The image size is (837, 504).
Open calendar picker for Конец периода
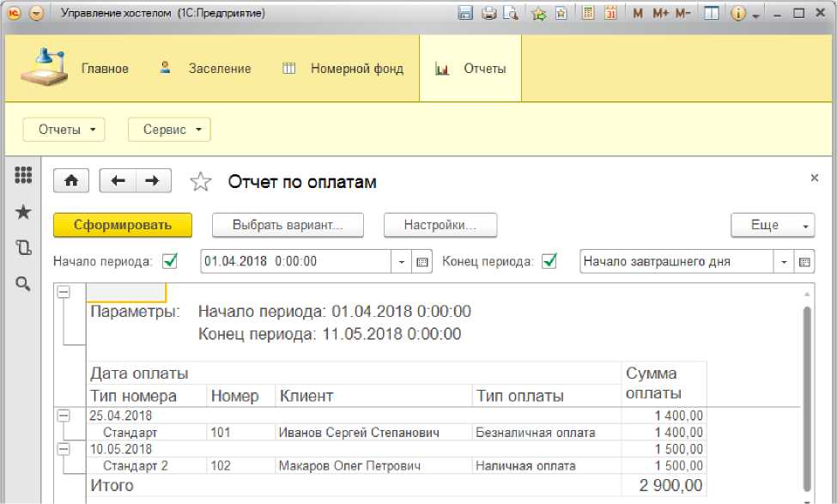804,262
